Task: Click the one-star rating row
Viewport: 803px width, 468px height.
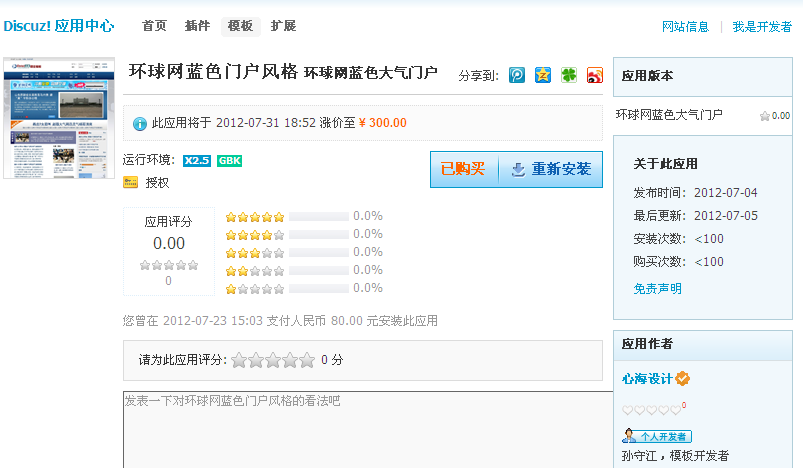Action: 304,288
